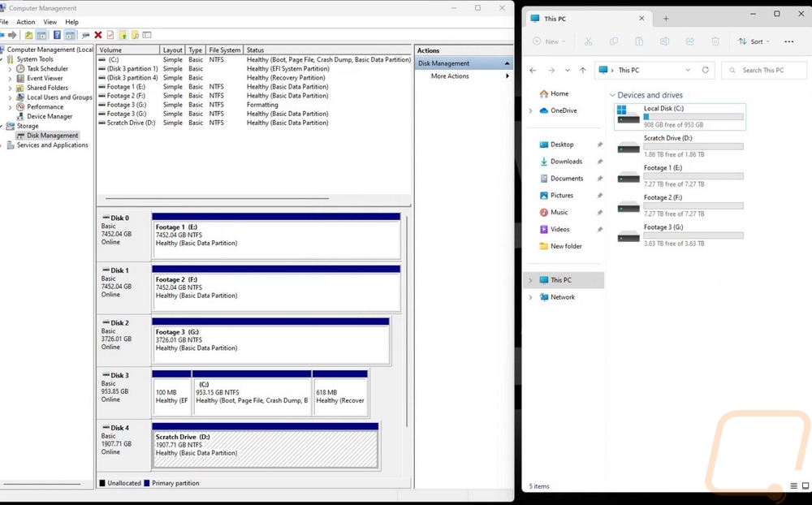Click the Share icon in File Explorer toolbar
812x505 pixels.
[689, 41]
